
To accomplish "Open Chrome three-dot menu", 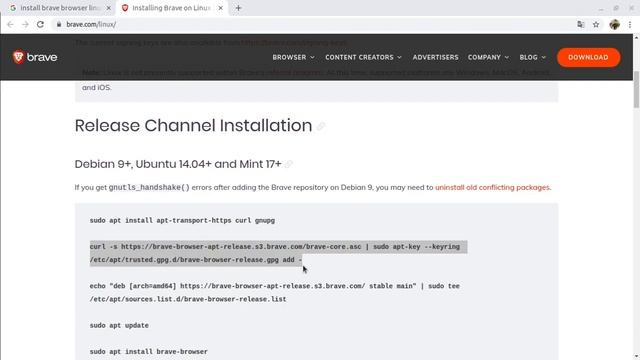I will [630, 24].
